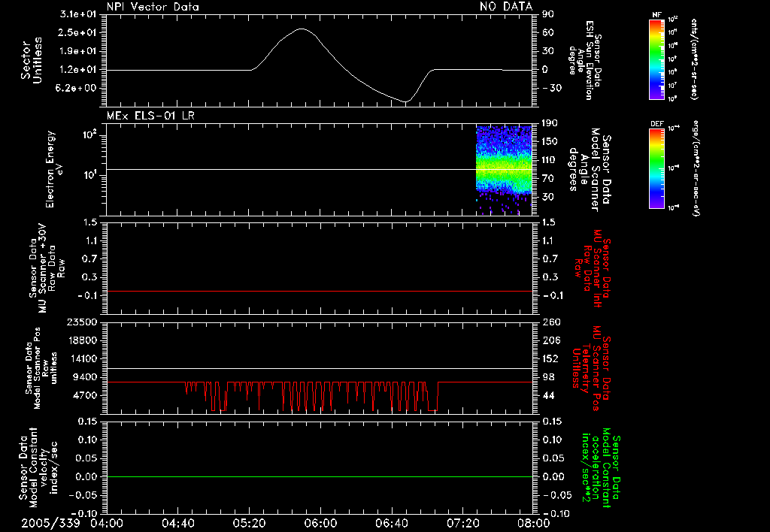Click the 06:40 time axis label
Viewport: 770px width, 532px height.
(x=392, y=523)
